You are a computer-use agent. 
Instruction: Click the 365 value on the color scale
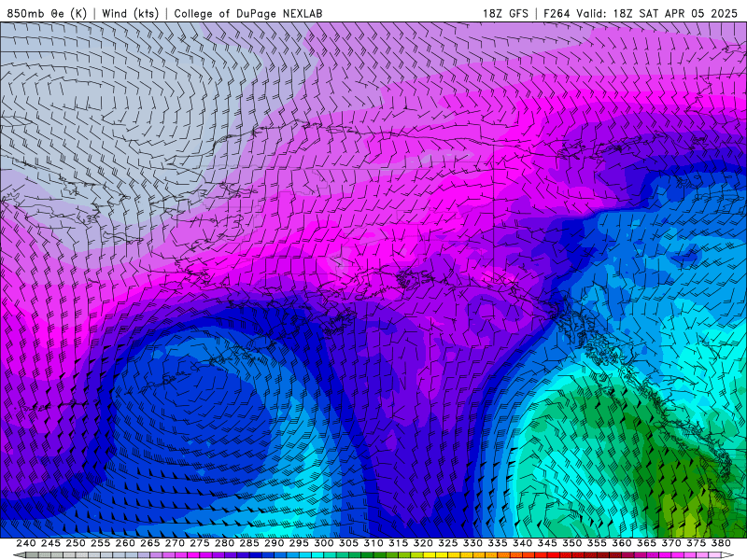pyautogui.click(x=646, y=543)
